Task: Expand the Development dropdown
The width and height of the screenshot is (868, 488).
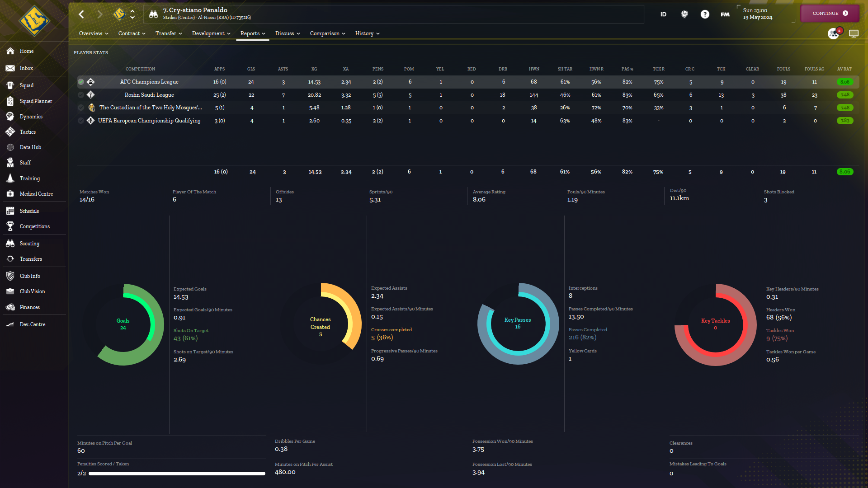Action: pyautogui.click(x=211, y=33)
